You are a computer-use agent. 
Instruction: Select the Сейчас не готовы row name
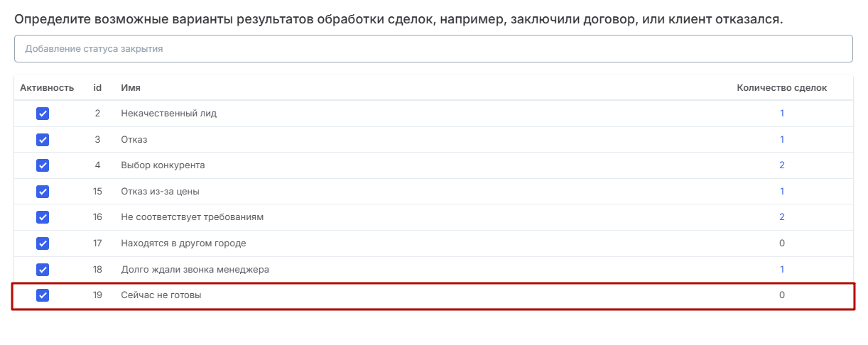pos(161,295)
